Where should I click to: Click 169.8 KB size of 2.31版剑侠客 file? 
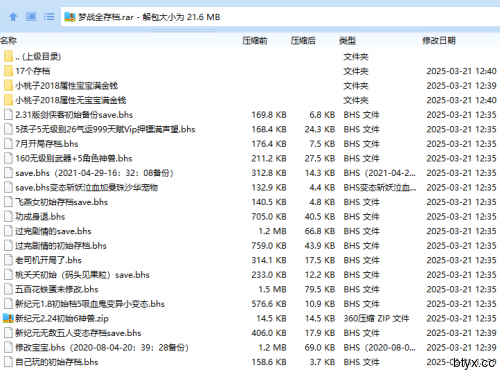click(269, 115)
